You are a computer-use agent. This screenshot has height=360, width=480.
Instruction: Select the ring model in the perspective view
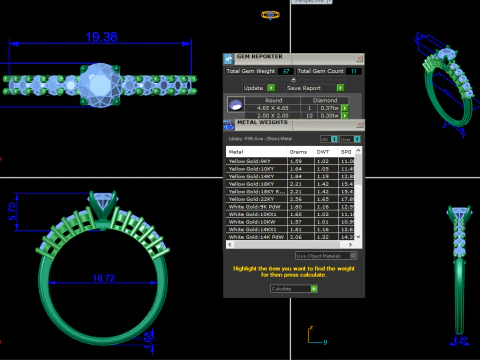tap(448, 87)
